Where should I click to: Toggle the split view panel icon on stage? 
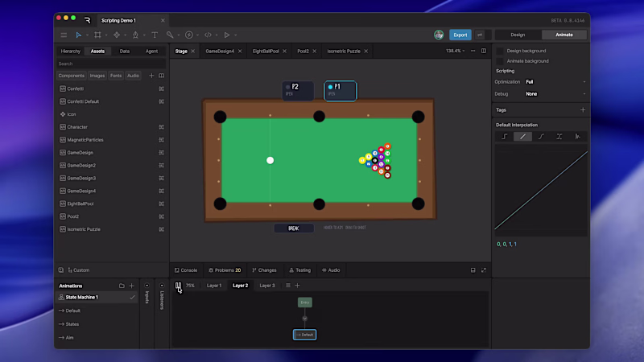[484, 51]
